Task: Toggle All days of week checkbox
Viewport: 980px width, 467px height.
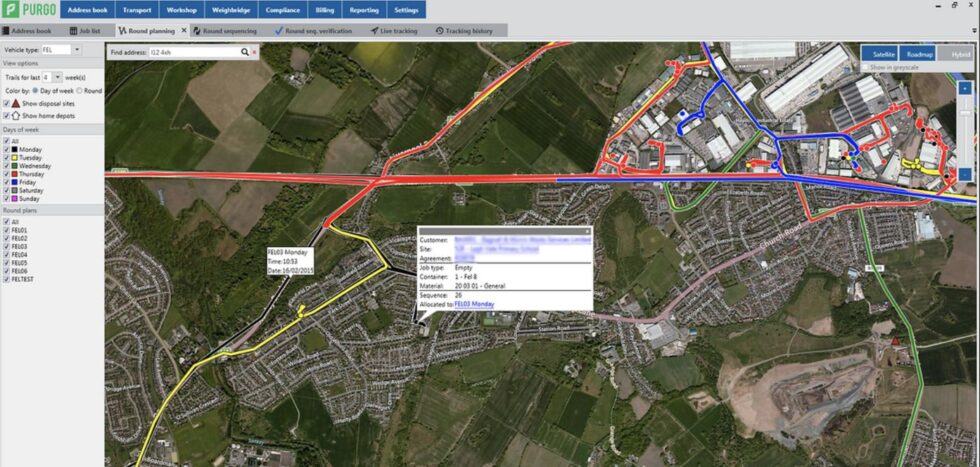Action: click(x=6, y=141)
